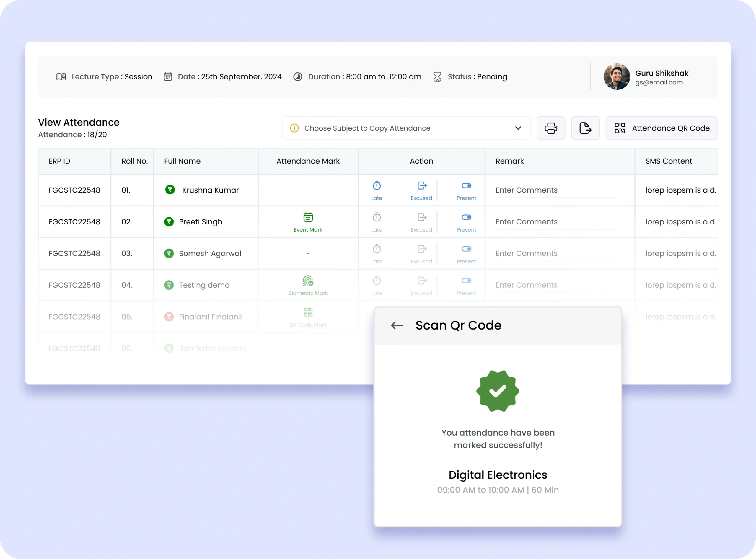
Task: Click the Full Name column header
Action: (182, 161)
